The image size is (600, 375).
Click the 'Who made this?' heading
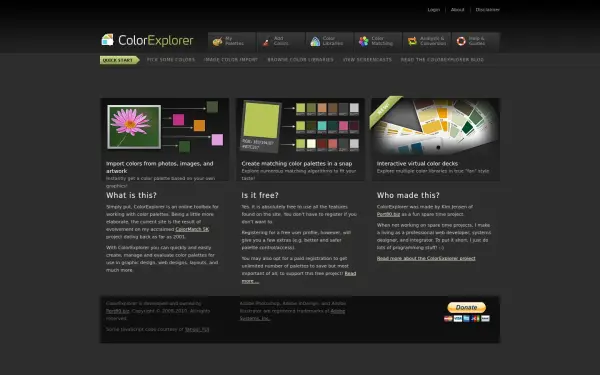tap(408, 195)
